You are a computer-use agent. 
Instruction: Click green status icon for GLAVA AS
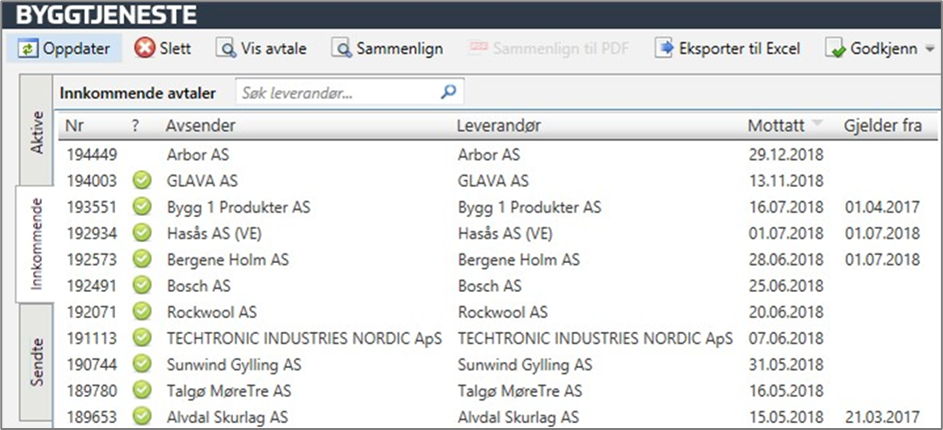(x=141, y=181)
